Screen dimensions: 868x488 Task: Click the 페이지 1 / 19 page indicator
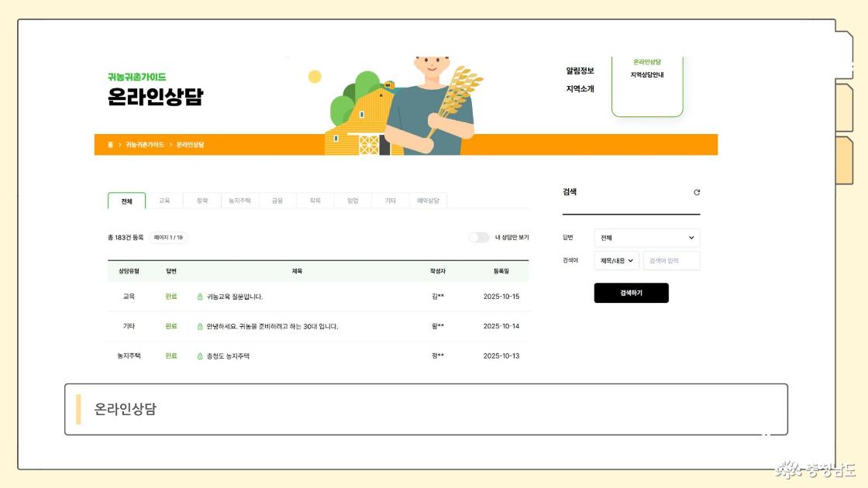168,238
